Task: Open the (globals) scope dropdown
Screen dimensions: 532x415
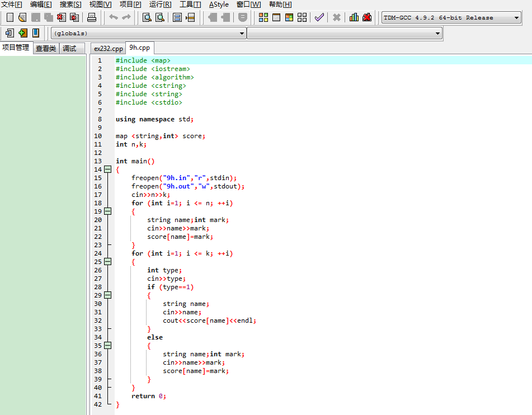Action: [x=148, y=33]
